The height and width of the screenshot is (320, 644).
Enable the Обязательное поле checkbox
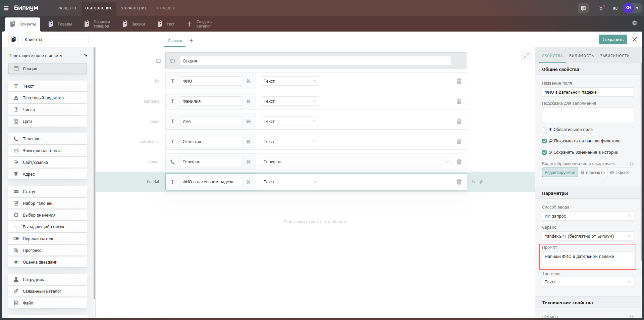pyautogui.click(x=544, y=130)
